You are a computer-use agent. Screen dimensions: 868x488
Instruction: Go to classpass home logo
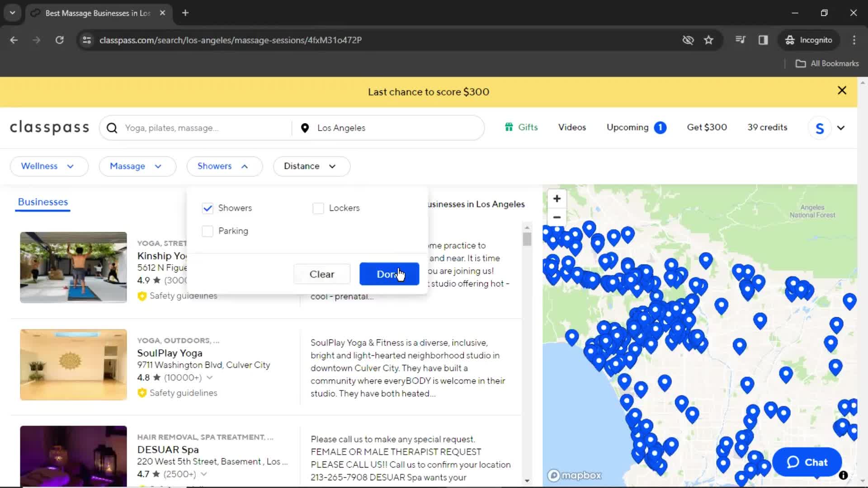(x=49, y=128)
